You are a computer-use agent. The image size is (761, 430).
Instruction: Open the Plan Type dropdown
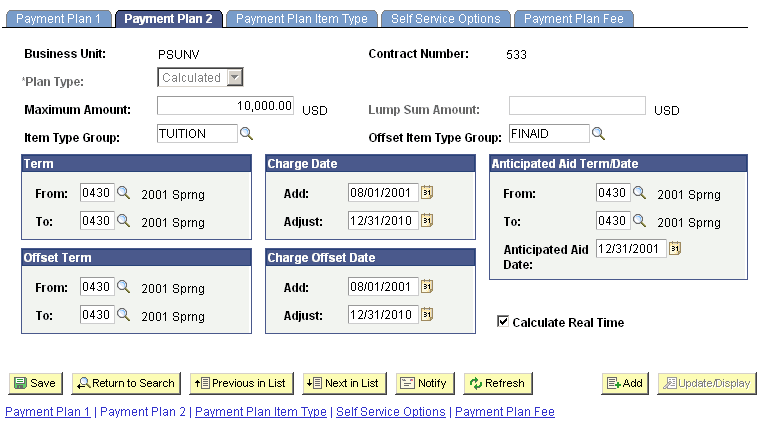[234, 78]
